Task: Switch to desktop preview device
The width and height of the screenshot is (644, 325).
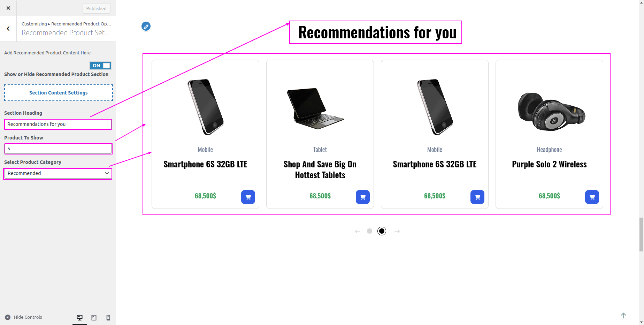Action: [80, 317]
